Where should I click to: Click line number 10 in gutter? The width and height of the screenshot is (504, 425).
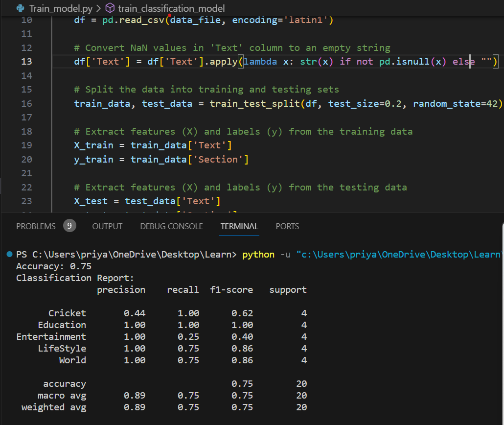click(x=27, y=20)
